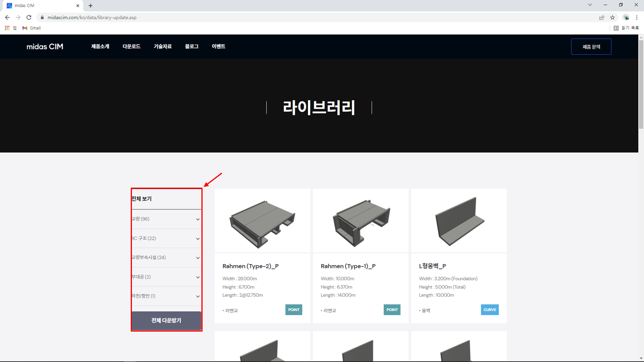The image size is (644, 362).
Task: Click the Width : 28.000m text
Action: [240, 279]
